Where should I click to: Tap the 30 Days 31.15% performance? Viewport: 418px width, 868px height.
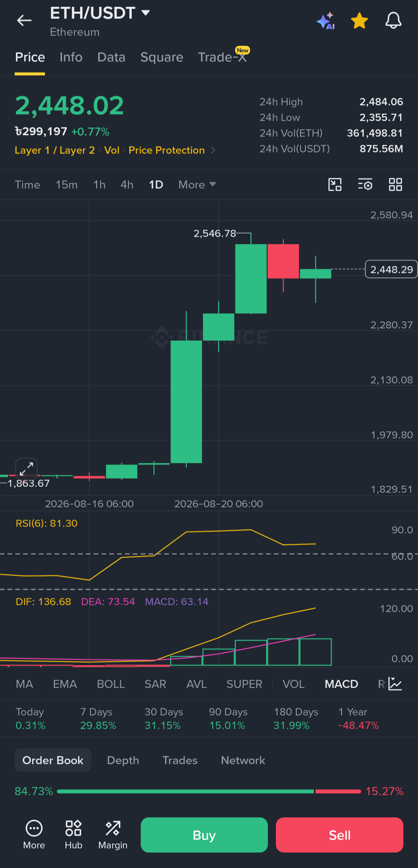point(164,719)
